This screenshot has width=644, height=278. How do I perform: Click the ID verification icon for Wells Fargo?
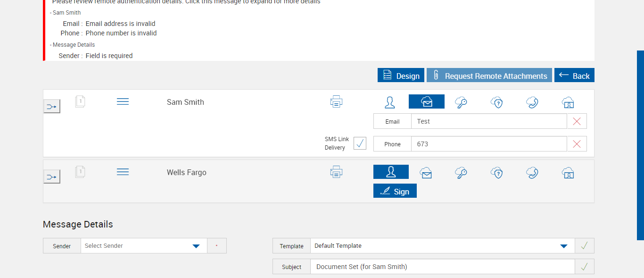(x=568, y=173)
